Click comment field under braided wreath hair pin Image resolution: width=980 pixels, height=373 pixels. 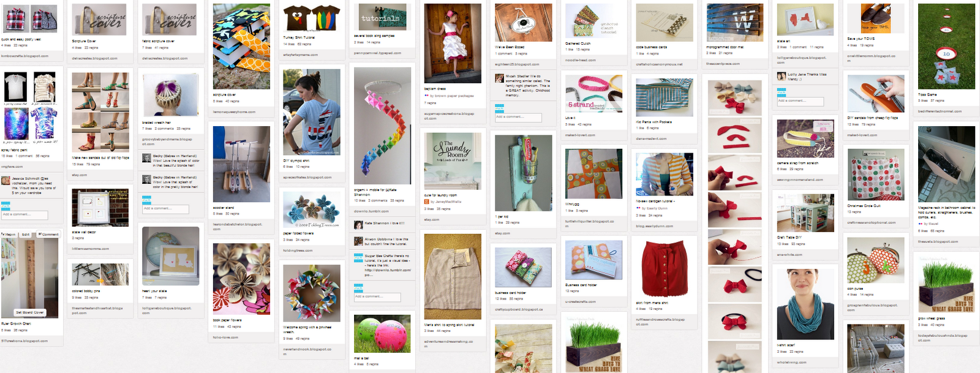pyautogui.click(x=166, y=209)
